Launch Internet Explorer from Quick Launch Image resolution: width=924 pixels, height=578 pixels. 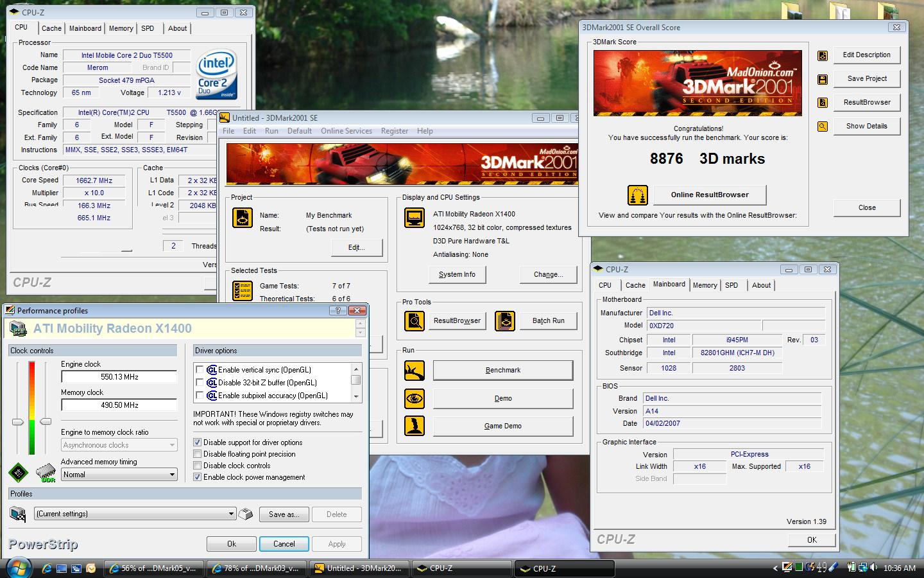point(47,568)
